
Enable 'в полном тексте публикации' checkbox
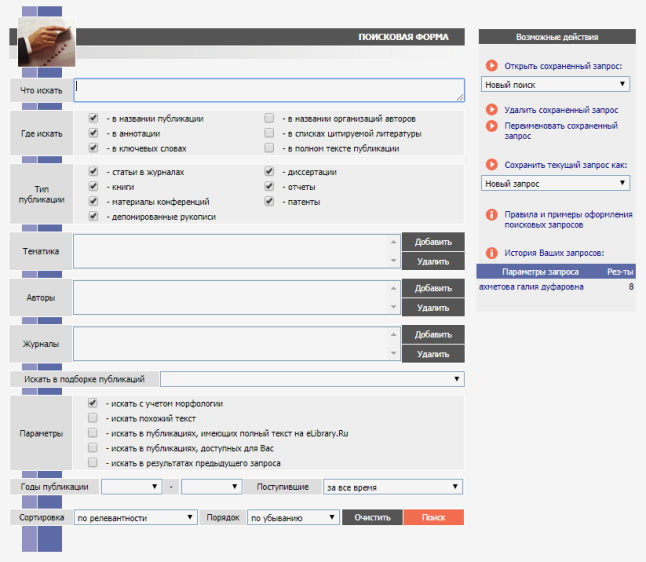coord(269,148)
